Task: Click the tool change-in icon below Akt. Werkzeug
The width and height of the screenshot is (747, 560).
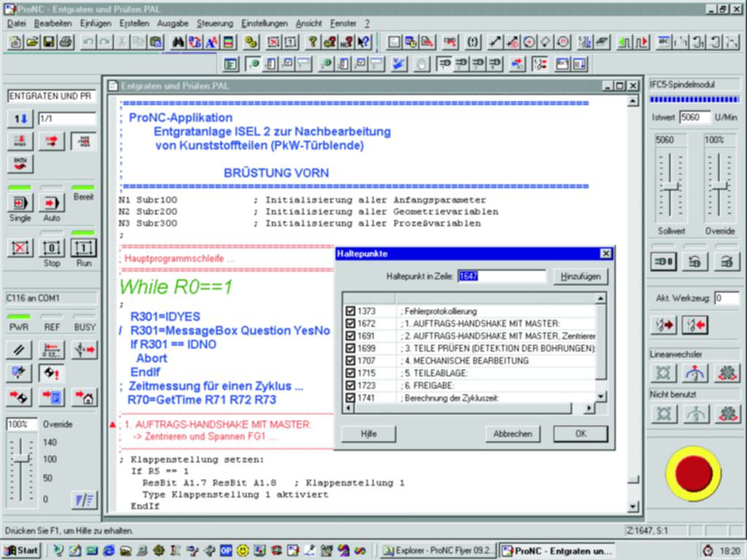Action: pos(695,325)
